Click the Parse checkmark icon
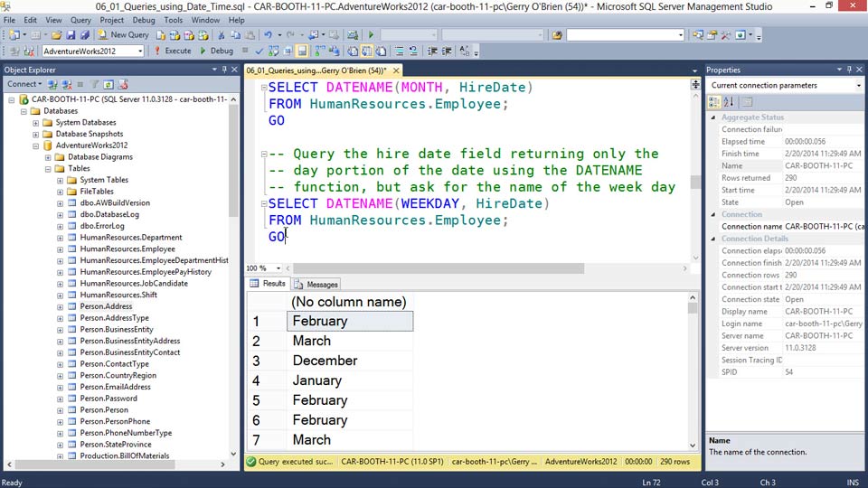Viewport: 868px width, 488px height. click(x=259, y=51)
